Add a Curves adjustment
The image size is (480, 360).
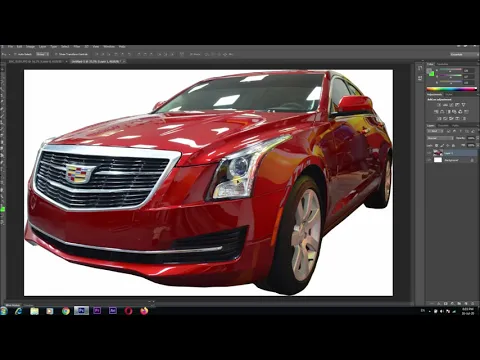[x=451, y=105]
